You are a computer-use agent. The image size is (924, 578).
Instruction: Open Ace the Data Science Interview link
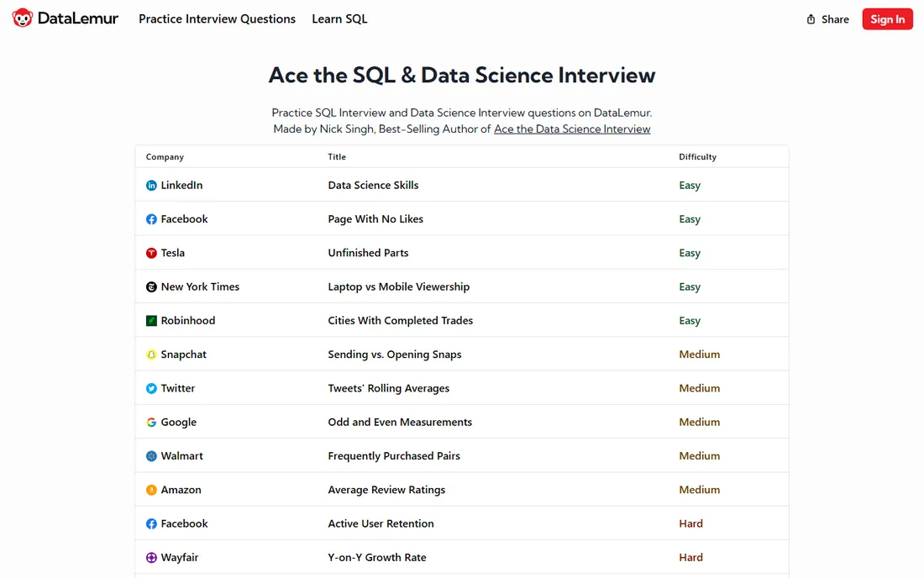(571, 129)
